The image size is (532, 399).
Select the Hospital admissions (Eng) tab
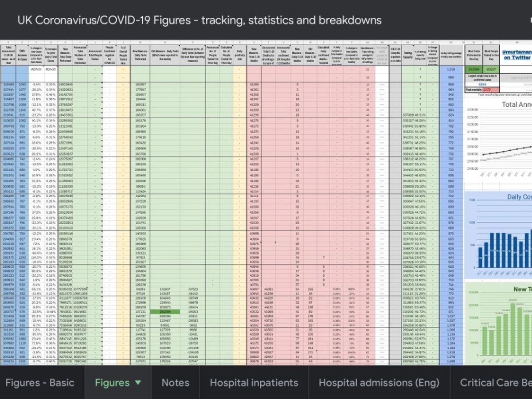point(379,383)
